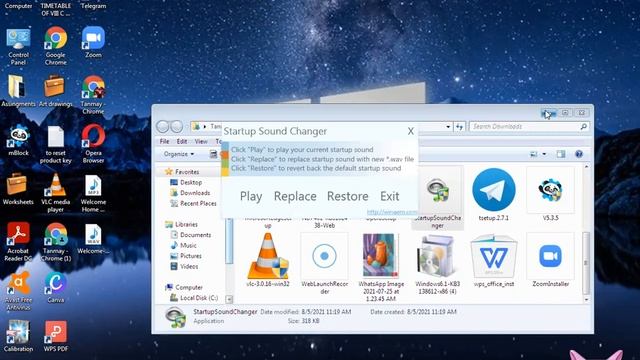Select Videos under Libraries
The width and height of the screenshot is (640, 360).
coord(184,266)
